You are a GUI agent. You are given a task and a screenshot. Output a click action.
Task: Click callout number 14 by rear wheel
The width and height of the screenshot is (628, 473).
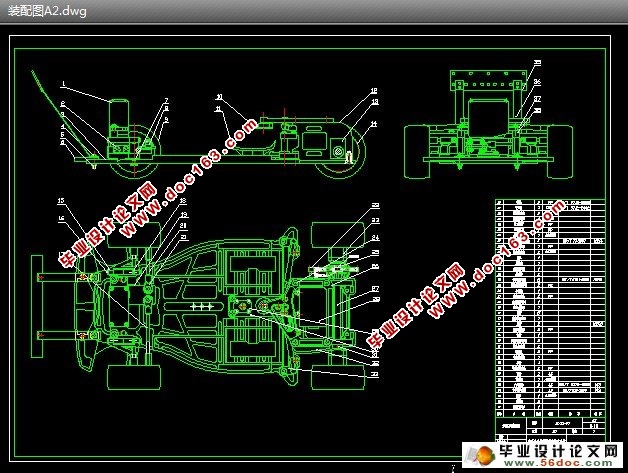[374, 124]
